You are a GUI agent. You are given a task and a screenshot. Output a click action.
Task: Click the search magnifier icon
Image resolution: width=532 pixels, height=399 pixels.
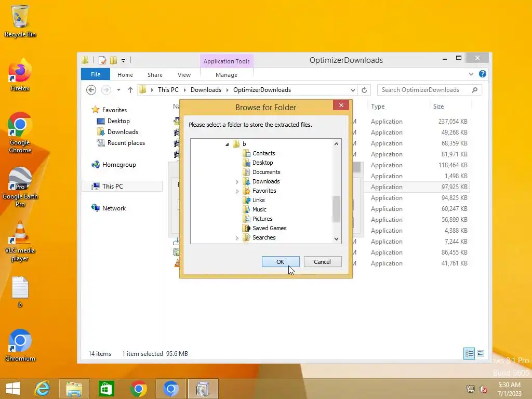pos(475,90)
